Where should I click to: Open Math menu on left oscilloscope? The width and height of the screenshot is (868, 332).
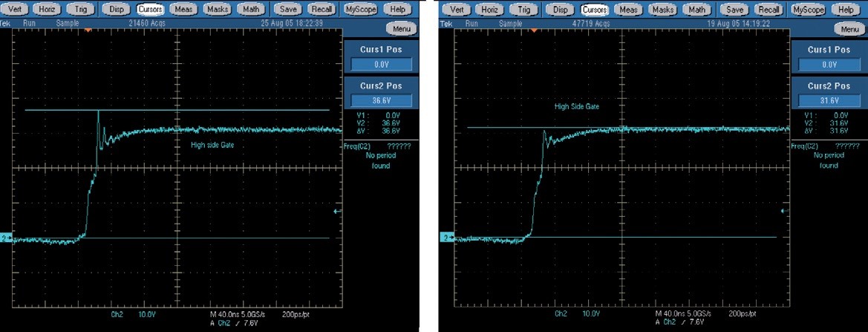[252, 10]
